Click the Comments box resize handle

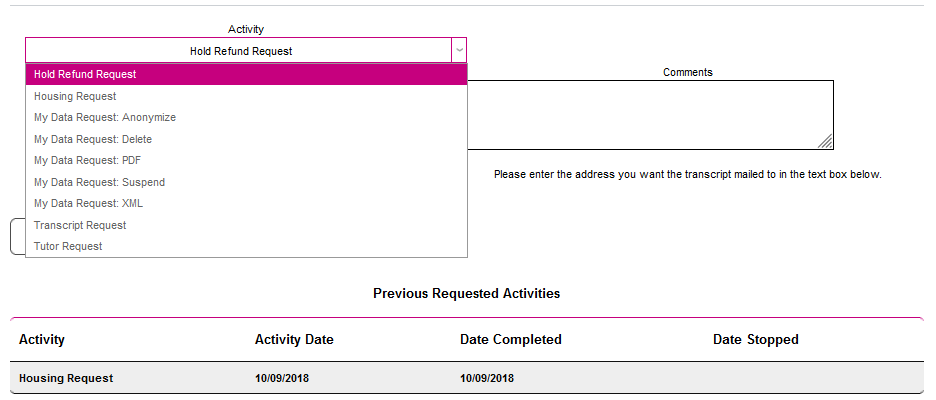826,142
